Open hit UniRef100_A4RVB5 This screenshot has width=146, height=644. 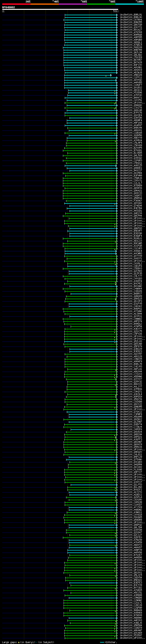(x=131, y=82)
